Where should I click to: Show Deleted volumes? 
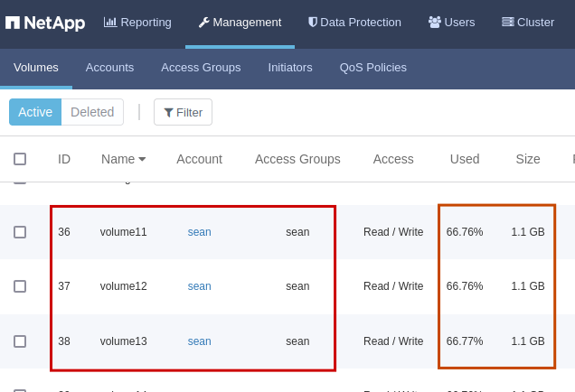(92, 112)
